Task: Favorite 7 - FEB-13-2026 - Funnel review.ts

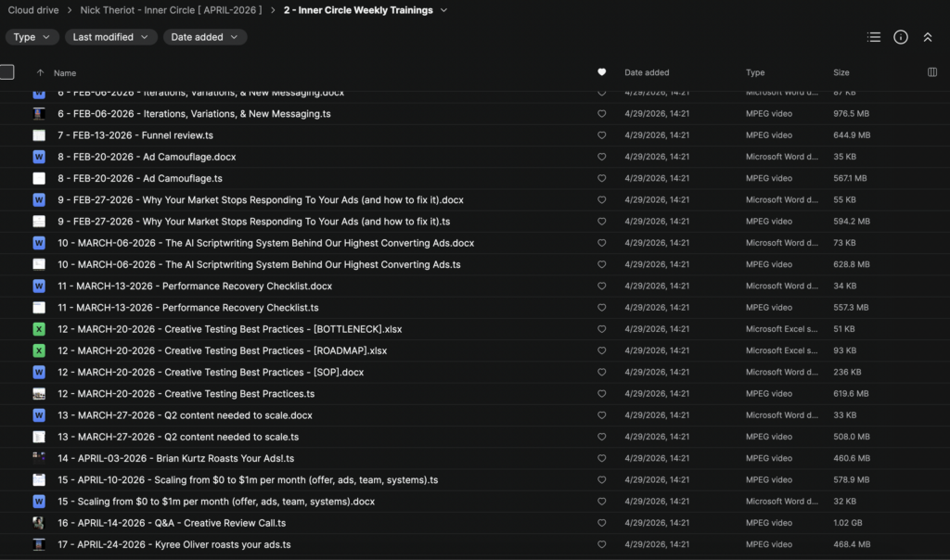Action: click(601, 135)
